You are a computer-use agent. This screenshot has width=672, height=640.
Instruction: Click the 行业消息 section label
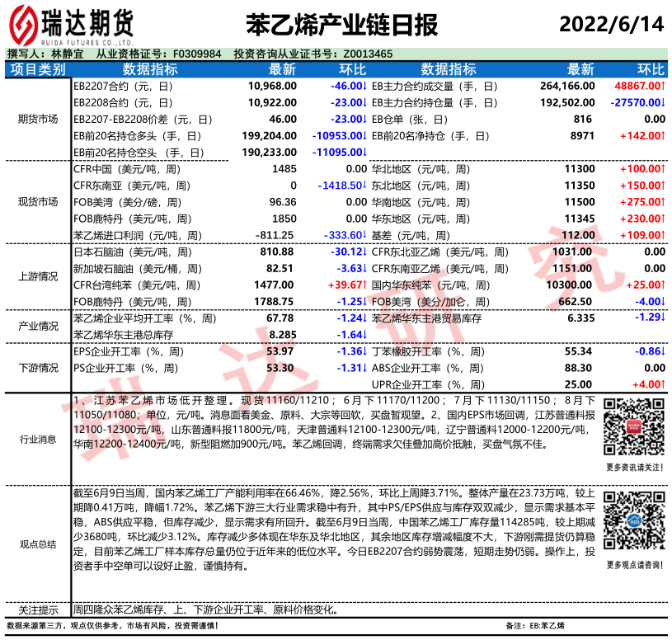pyautogui.click(x=36, y=439)
